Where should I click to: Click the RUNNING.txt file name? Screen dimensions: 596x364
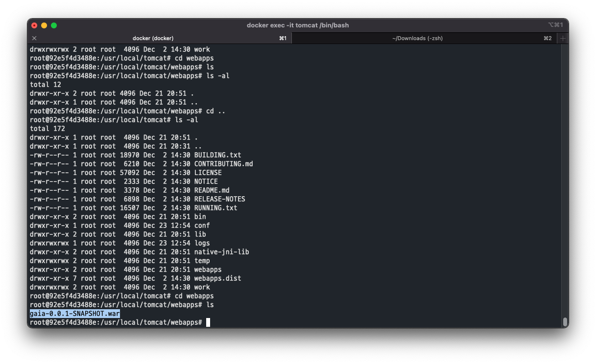(215, 208)
